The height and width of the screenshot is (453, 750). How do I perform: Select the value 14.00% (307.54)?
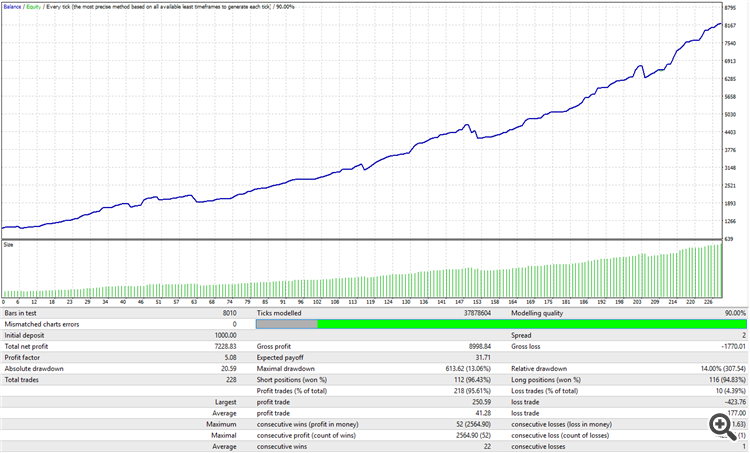(723, 369)
